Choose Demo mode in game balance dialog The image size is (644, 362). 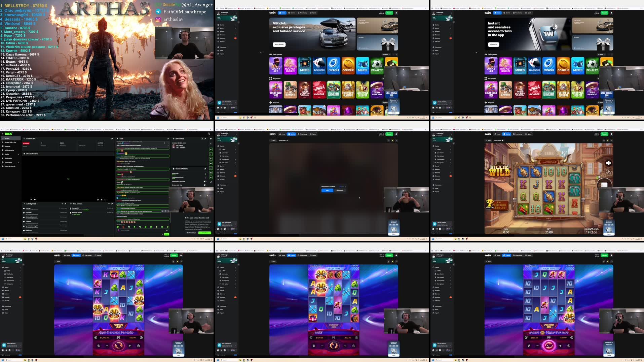(340, 190)
